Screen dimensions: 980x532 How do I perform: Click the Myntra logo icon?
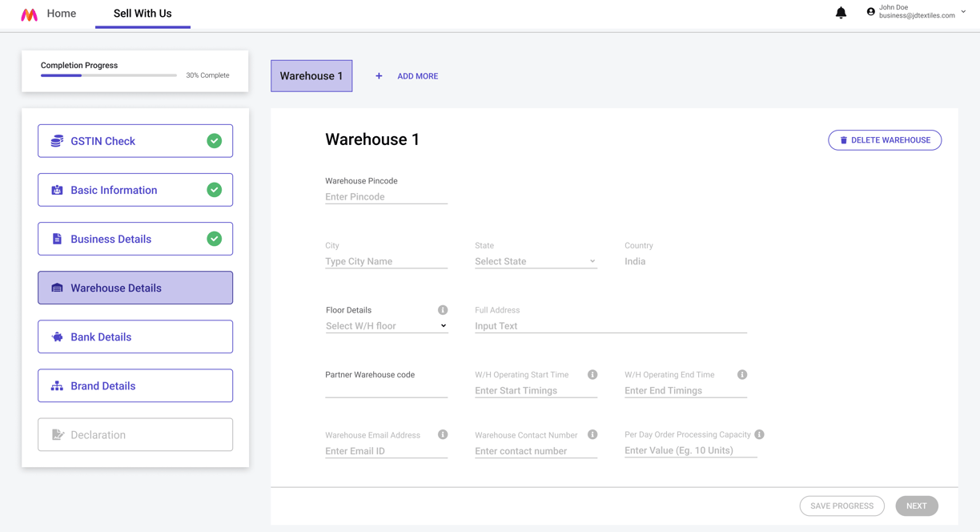coord(29,14)
